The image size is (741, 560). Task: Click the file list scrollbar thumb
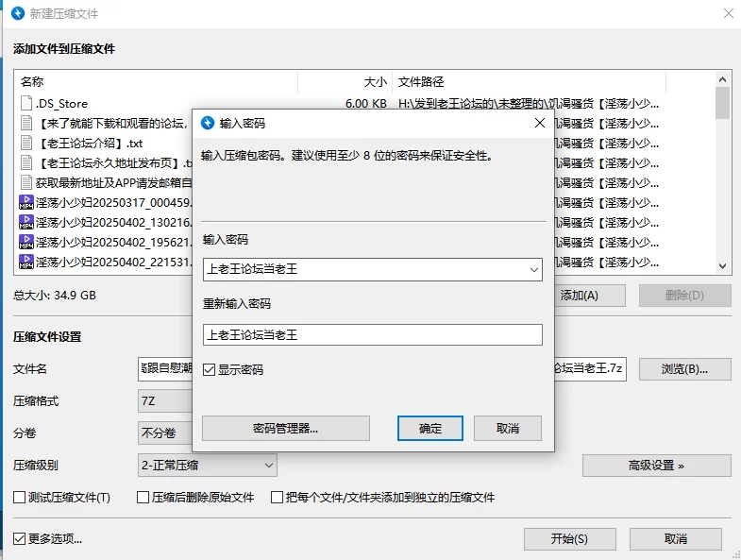coord(722,103)
